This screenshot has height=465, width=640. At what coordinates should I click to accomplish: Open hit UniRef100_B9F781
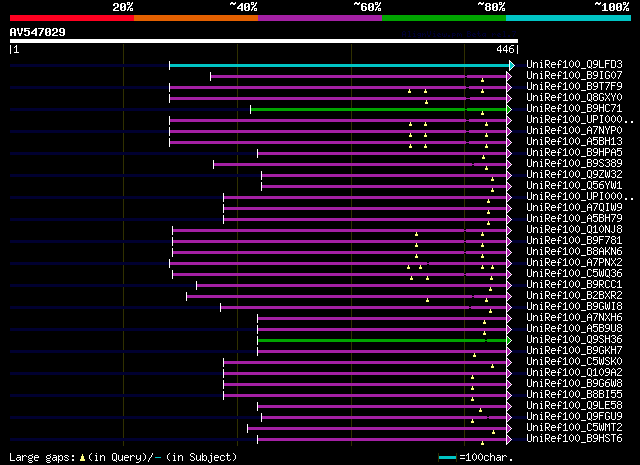tap(574, 241)
